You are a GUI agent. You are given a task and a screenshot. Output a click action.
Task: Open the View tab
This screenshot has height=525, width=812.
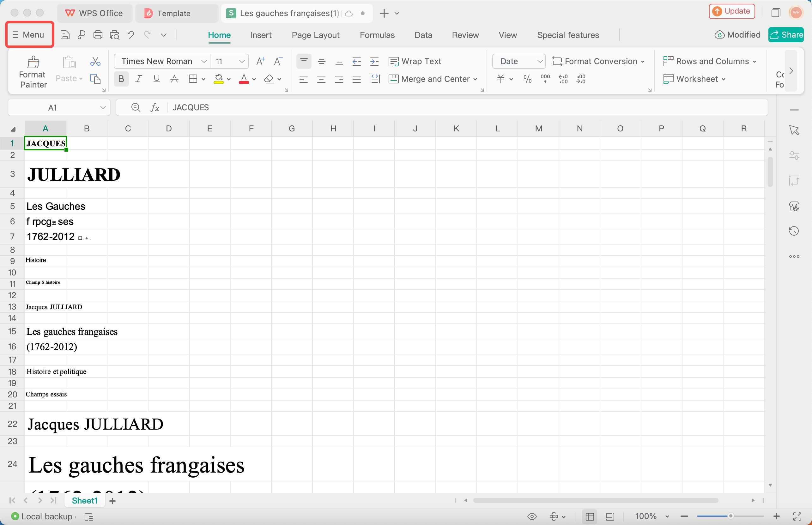[x=508, y=35]
